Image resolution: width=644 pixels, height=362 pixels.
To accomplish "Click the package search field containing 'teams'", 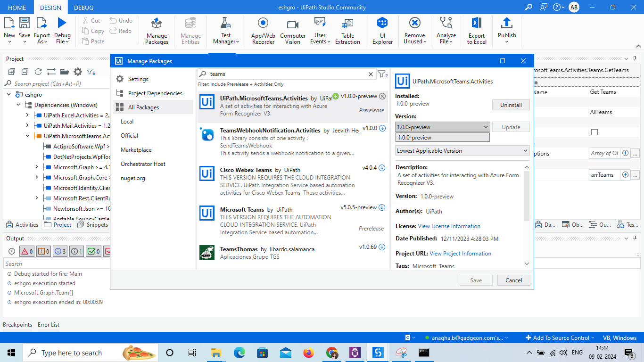I will pyautogui.click(x=287, y=74).
